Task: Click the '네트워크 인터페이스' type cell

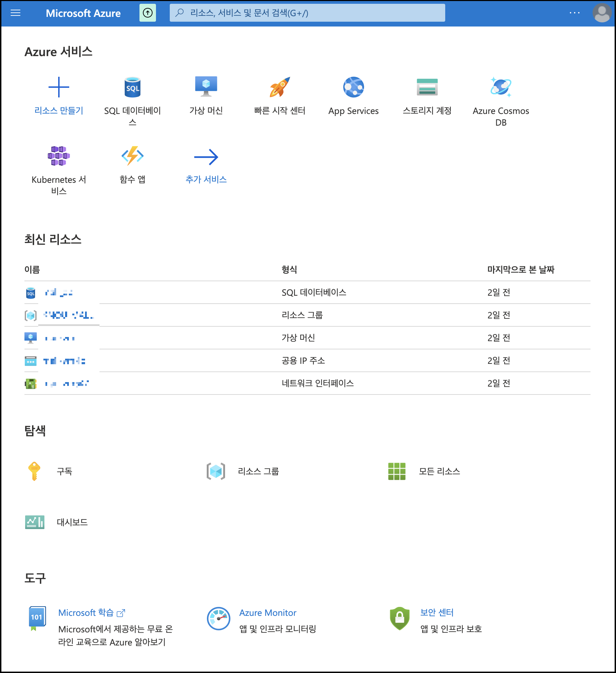Action: 317,383
